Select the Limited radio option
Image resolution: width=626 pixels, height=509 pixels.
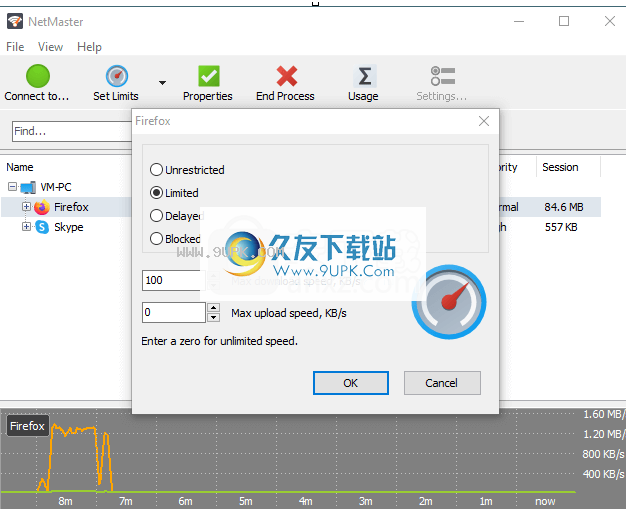point(156,193)
